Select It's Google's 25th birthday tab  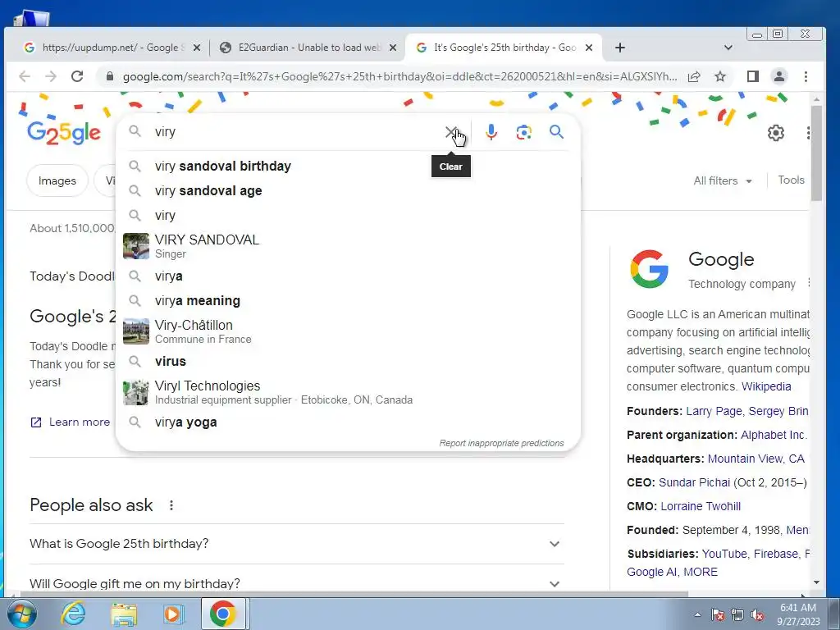[504, 48]
